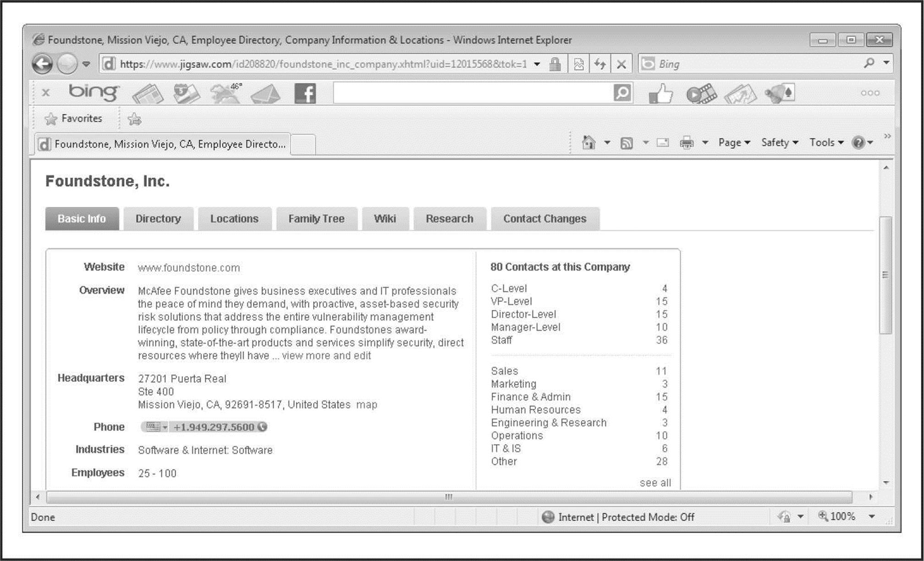Click the C-Level contacts row
Screen dimensions: 924x561
579,289
